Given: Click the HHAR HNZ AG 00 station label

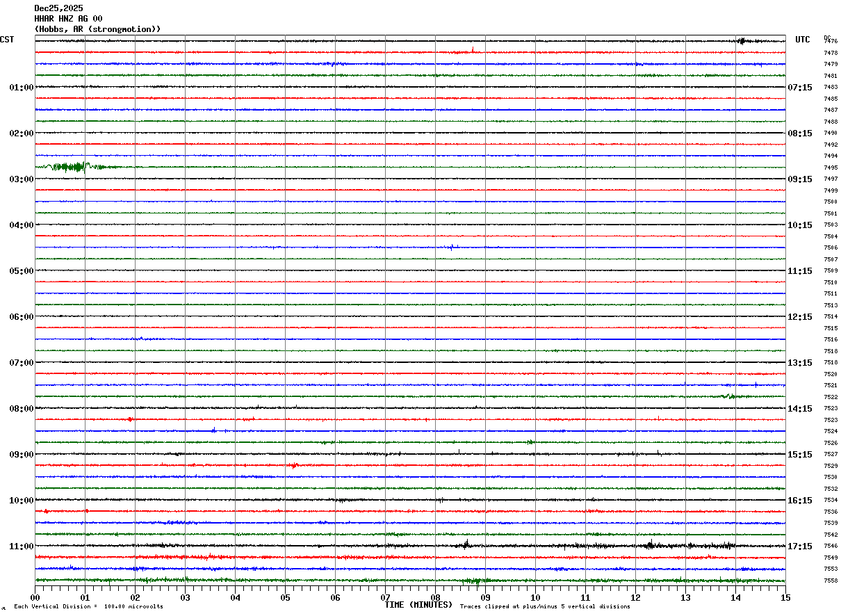Looking at the screenshot, I should [x=68, y=19].
